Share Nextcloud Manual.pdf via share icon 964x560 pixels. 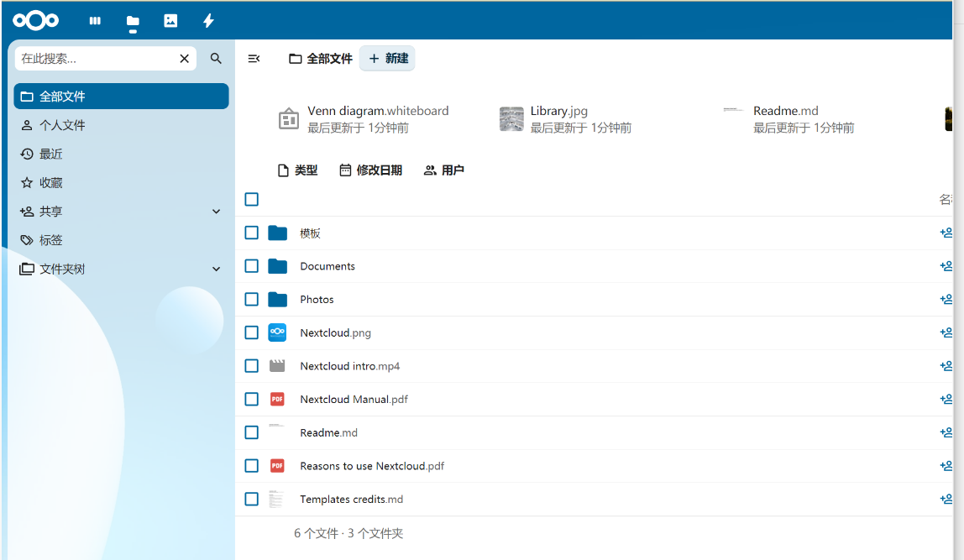point(946,398)
